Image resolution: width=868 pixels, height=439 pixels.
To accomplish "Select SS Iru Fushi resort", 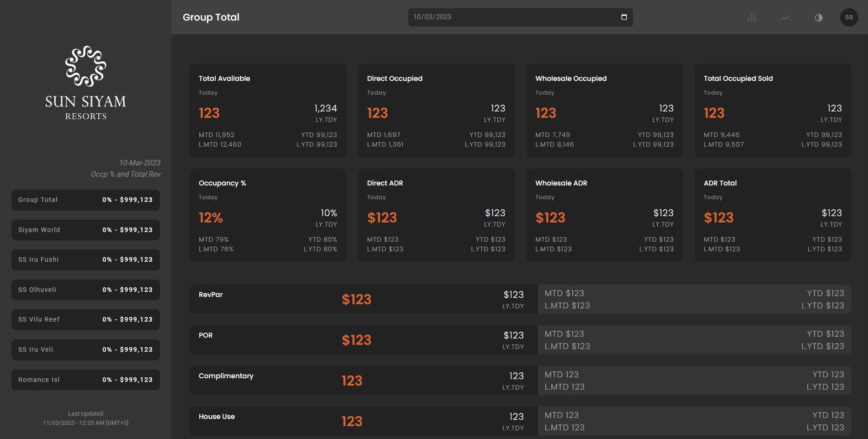I will [x=85, y=260].
